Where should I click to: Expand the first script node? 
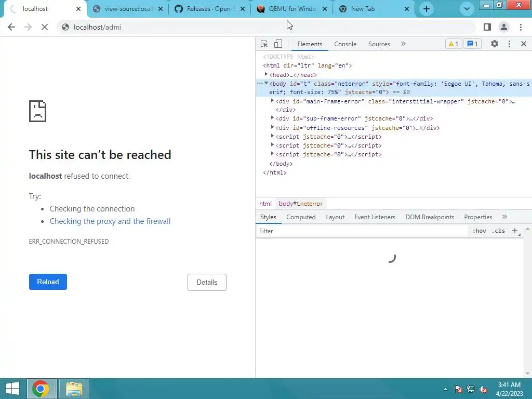point(272,136)
